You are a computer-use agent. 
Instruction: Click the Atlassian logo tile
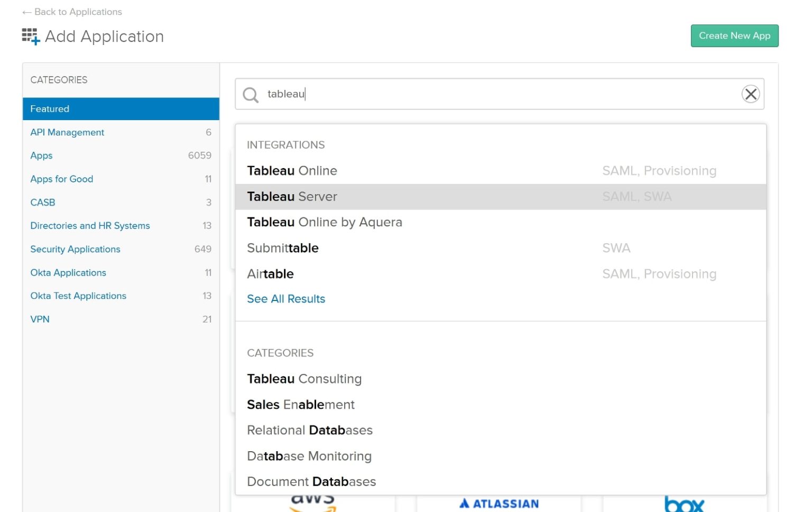click(x=499, y=504)
